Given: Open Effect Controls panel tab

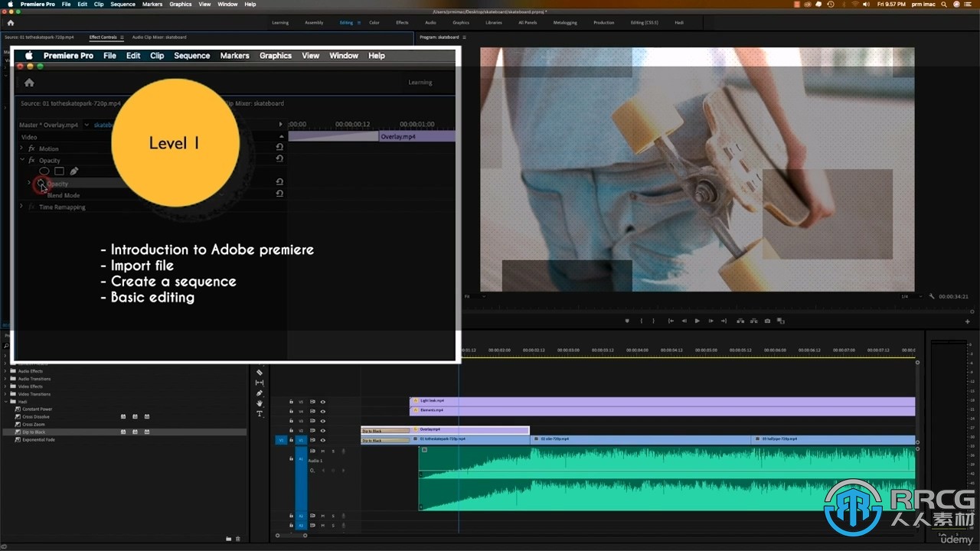Looking at the screenshot, I should coord(103,37).
